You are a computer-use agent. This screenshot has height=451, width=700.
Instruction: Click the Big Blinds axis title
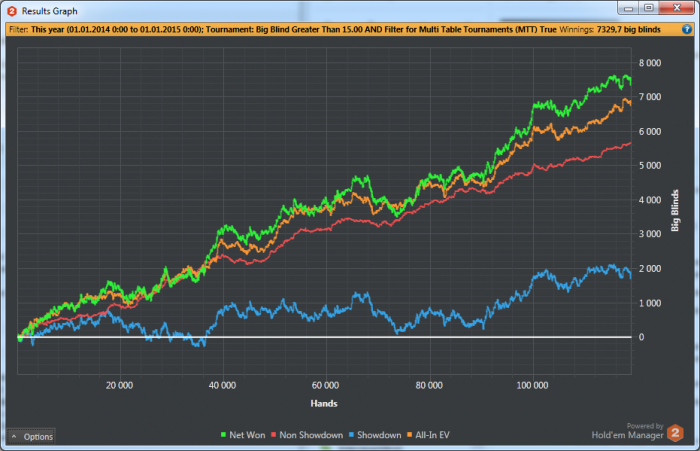click(x=675, y=210)
